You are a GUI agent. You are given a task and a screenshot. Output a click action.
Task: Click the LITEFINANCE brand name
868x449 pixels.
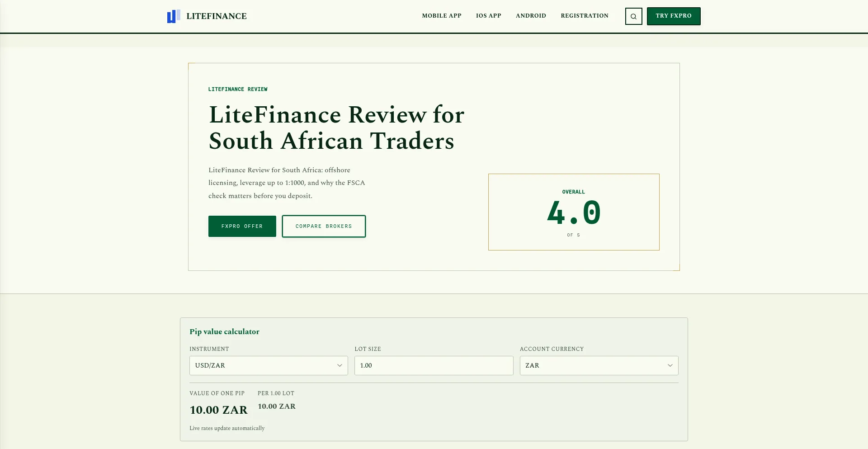click(217, 16)
